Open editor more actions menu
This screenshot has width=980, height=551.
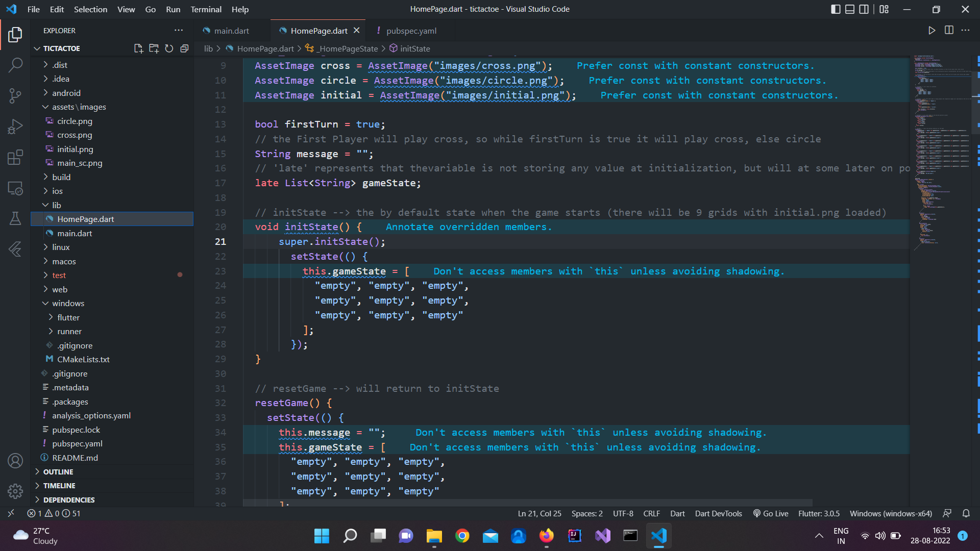point(965,31)
